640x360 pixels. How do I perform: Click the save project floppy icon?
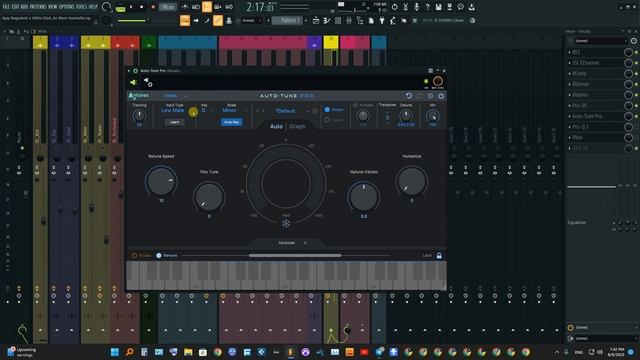coord(438,7)
